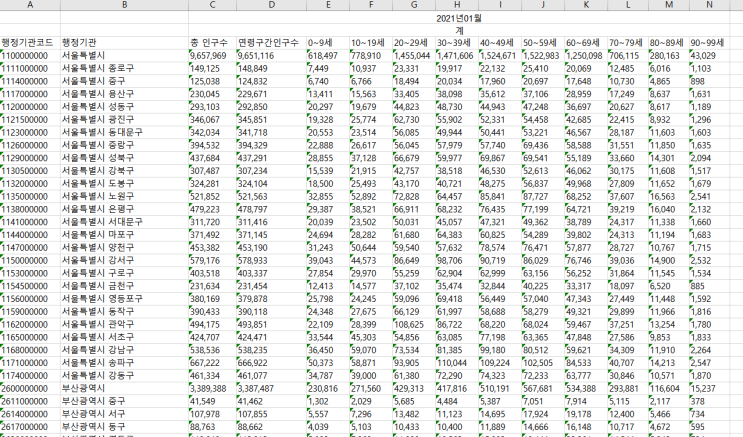This screenshot has width=743, height=437.
Task: Click the '서울특별시 강동구' cell
Action: click(x=124, y=375)
